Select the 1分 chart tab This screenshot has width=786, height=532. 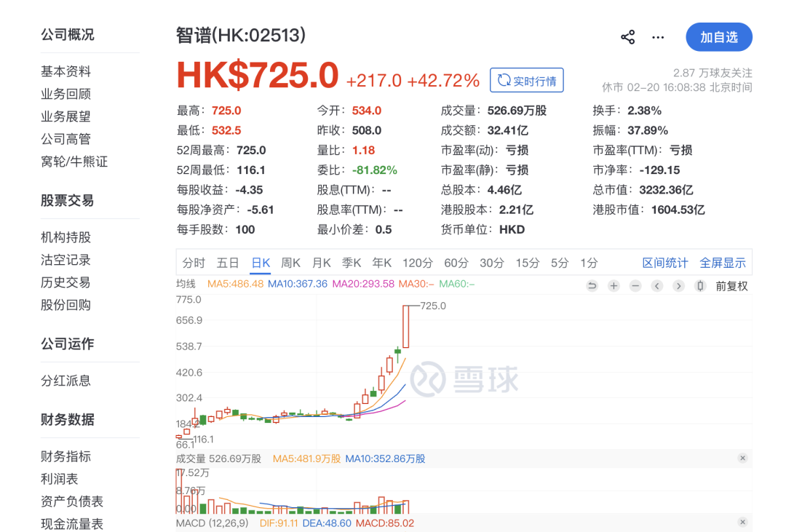tap(589, 263)
